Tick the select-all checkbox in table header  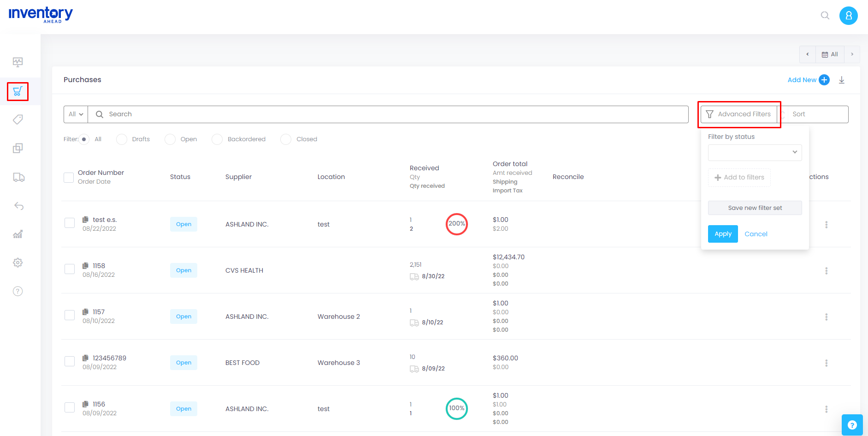[69, 178]
